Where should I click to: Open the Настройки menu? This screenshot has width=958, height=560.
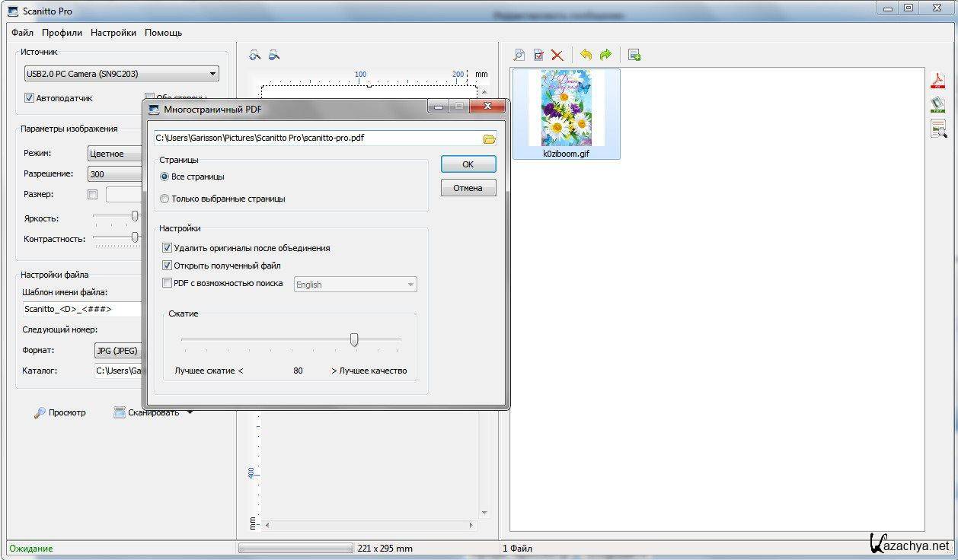pos(113,33)
